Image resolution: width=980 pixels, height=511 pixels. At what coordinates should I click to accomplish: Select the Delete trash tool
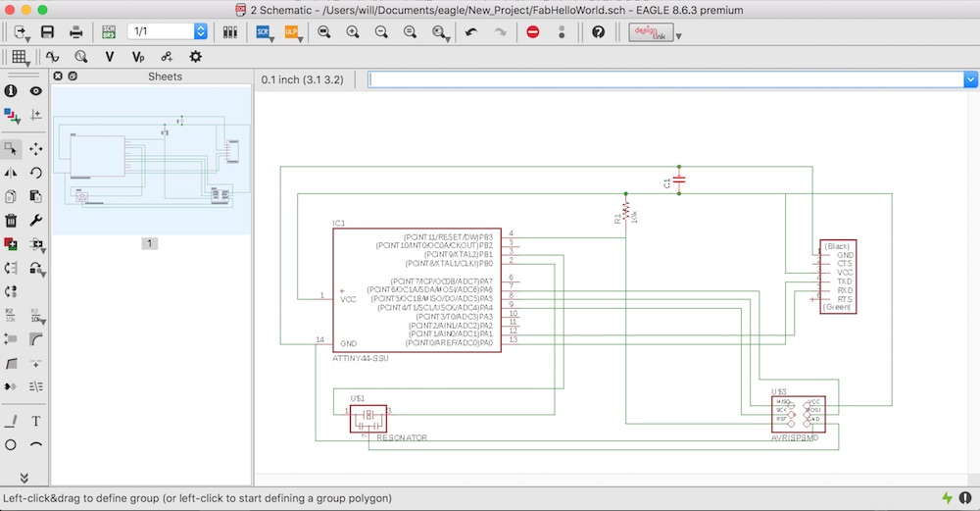(x=11, y=220)
